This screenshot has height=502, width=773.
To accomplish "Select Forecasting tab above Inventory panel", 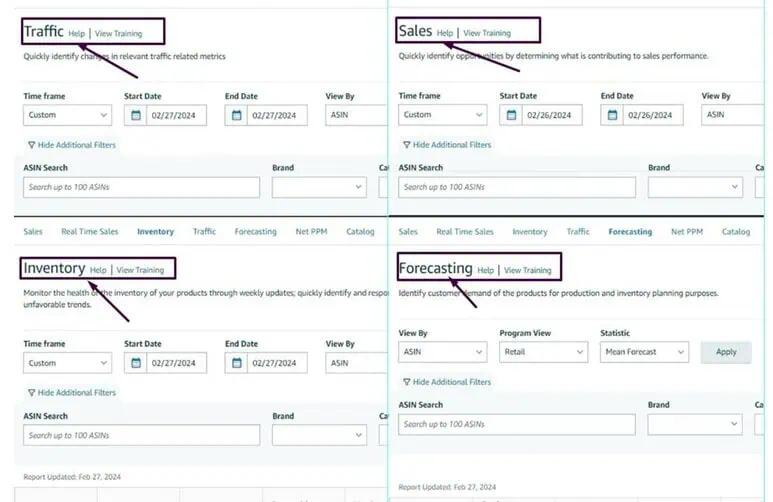I will pos(255,232).
